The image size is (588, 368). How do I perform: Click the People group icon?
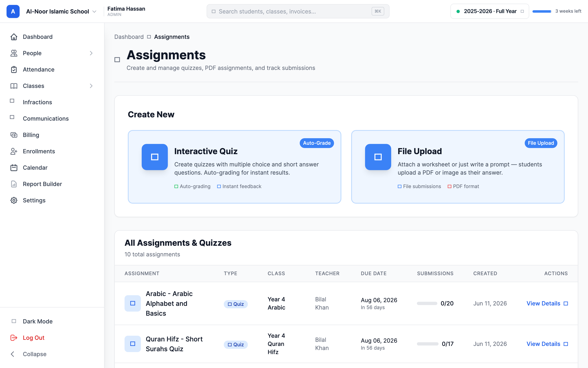point(14,53)
